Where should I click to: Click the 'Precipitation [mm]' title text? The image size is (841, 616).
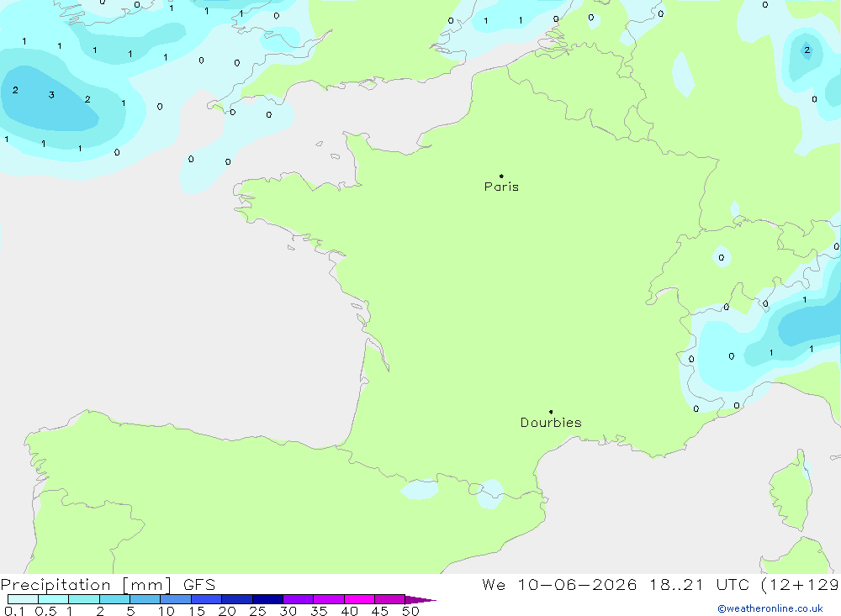[x=86, y=585]
